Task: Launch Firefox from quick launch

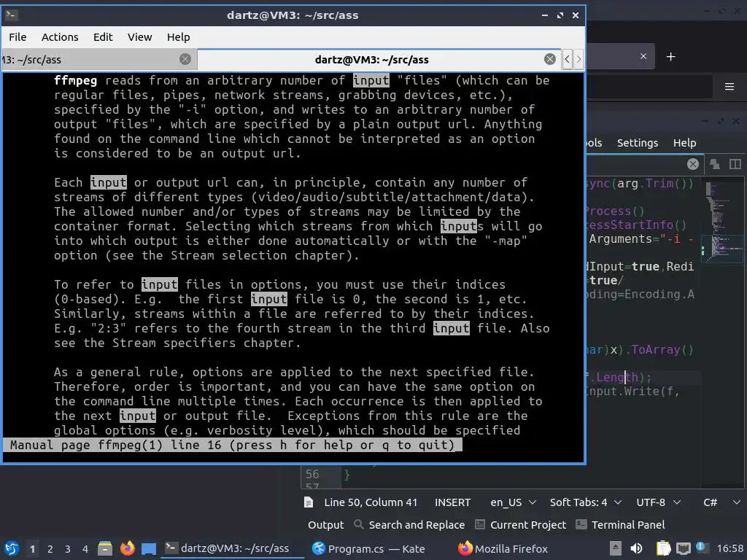Action: pyautogui.click(x=127, y=548)
